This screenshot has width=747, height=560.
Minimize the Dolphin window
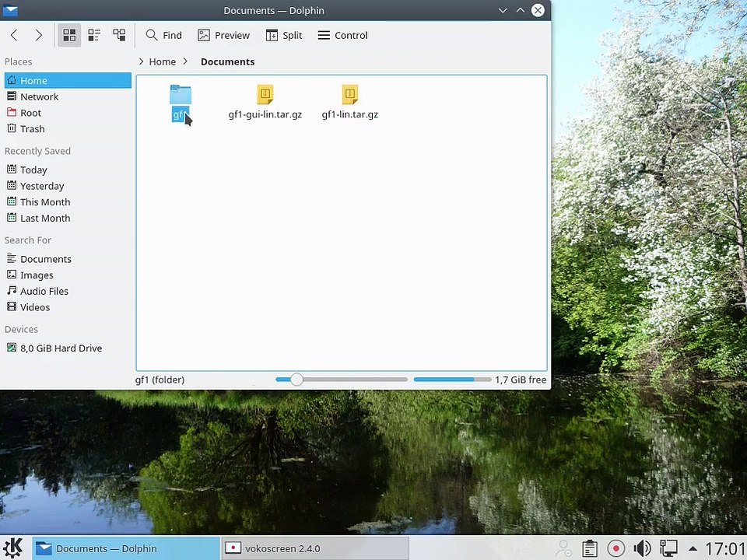(x=503, y=10)
